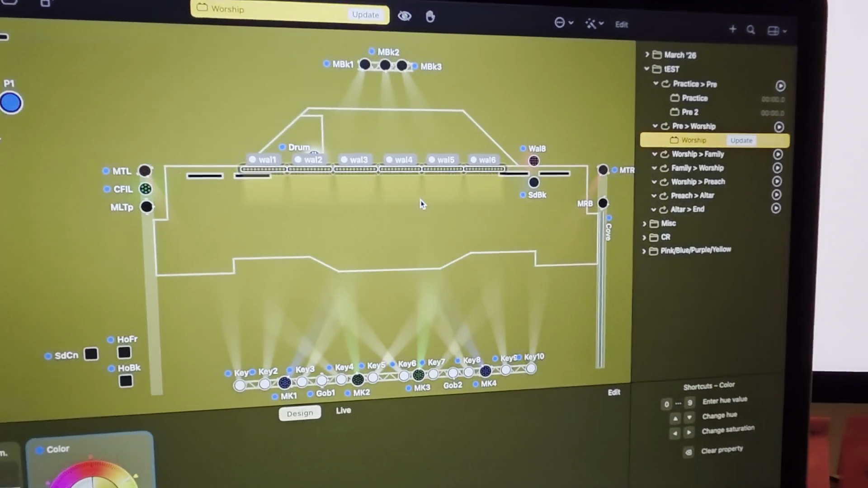This screenshot has height=488, width=868.
Task: Play the Practice > Pre cue list
Action: tap(780, 86)
